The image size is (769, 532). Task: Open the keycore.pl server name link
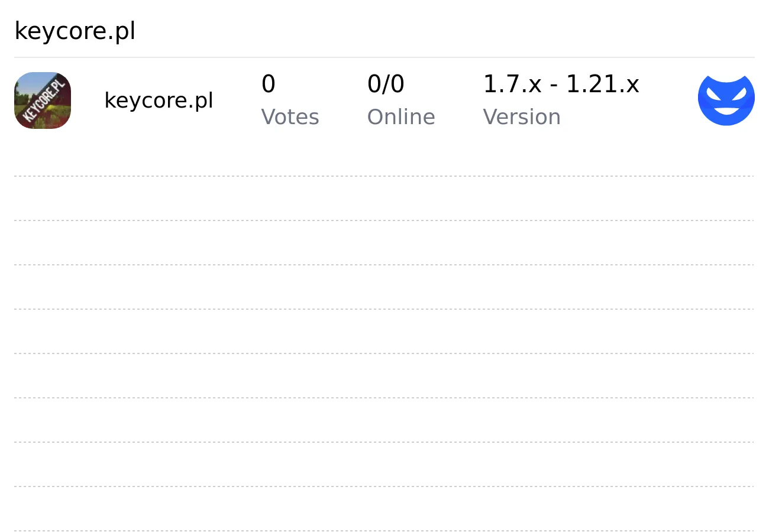pos(159,100)
